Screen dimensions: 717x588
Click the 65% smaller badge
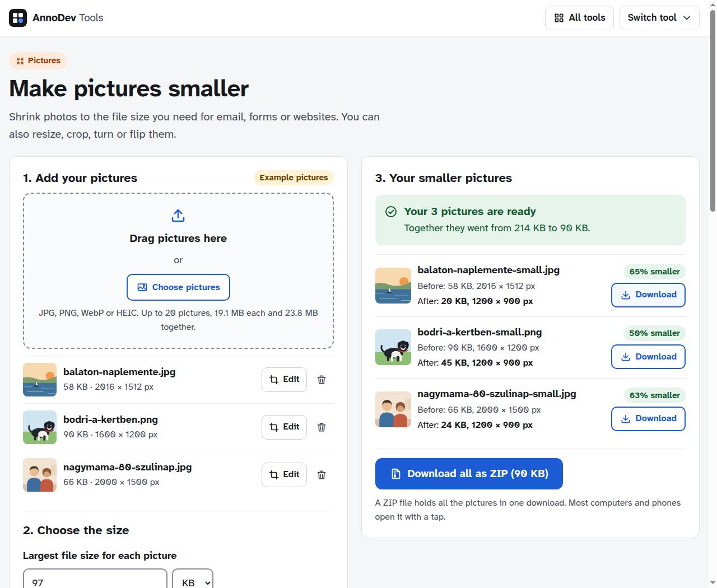(x=654, y=272)
